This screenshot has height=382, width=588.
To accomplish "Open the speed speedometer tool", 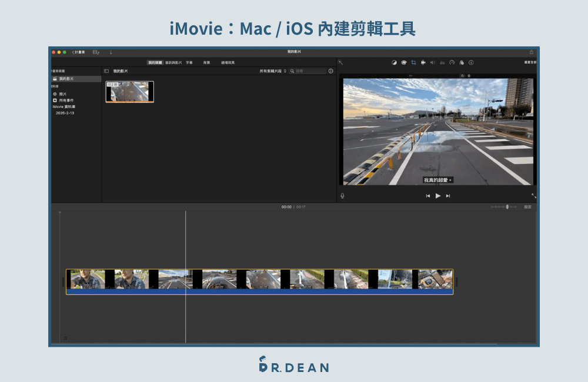I will [x=452, y=63].
